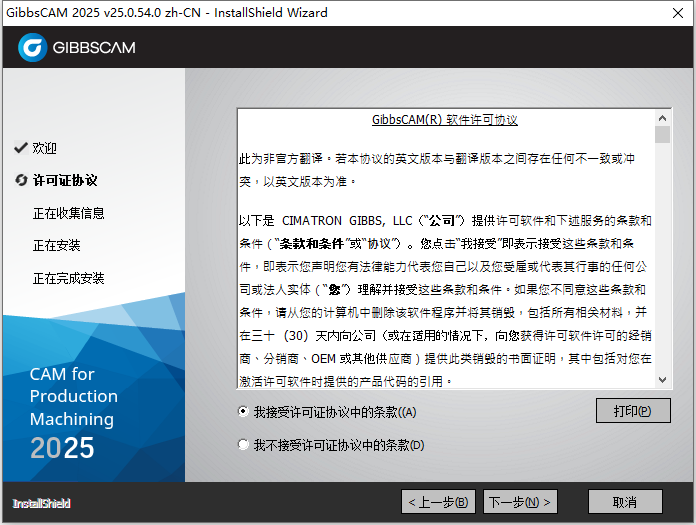696x525 pixels.
Task: Select 我接受许可证协议中的条款 radio button
Action: [243, 412]
